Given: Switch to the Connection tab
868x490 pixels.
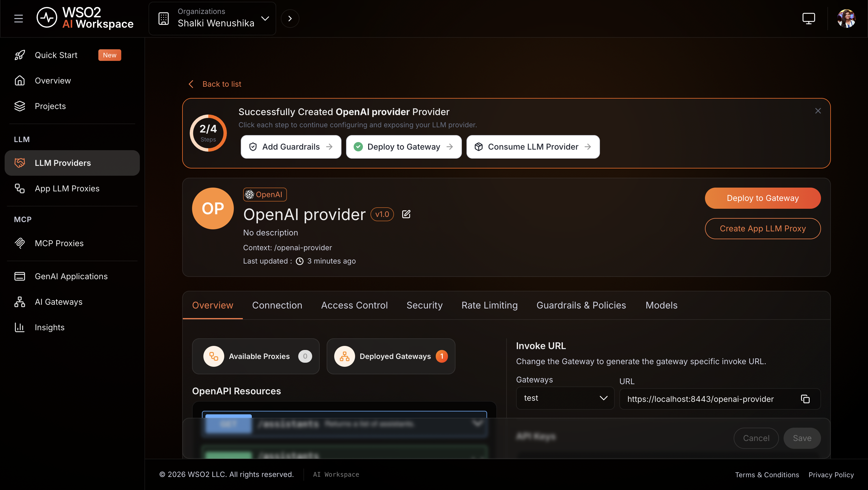Looking at the screenshot, I should 277,305.
